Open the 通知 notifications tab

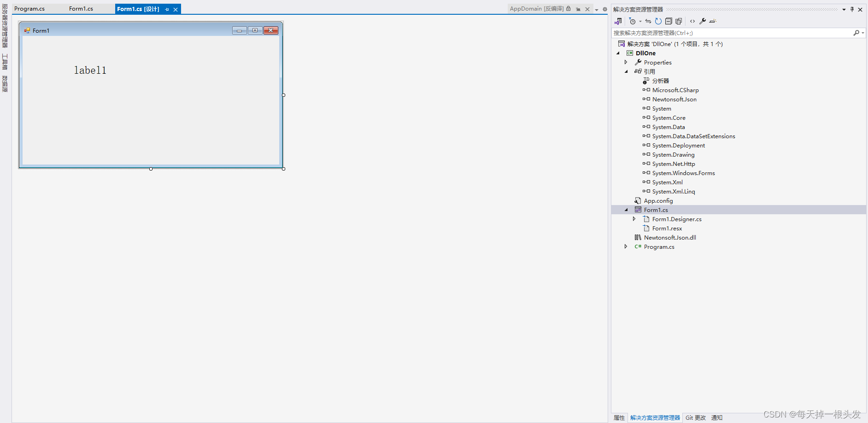pyautogui.click(x=717, y=418)
